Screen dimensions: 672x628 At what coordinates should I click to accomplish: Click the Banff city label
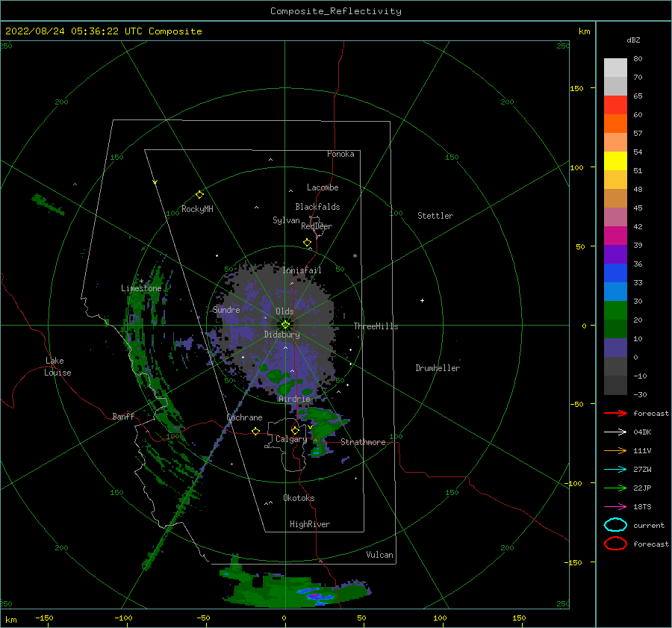pyautogui.click(x=123, y=416)
